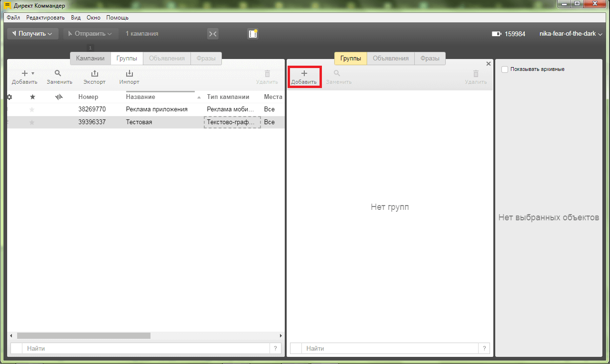Screen dimensions: 610x364
Task: Enable the show archived checkbox
Action: coord(505,69)
